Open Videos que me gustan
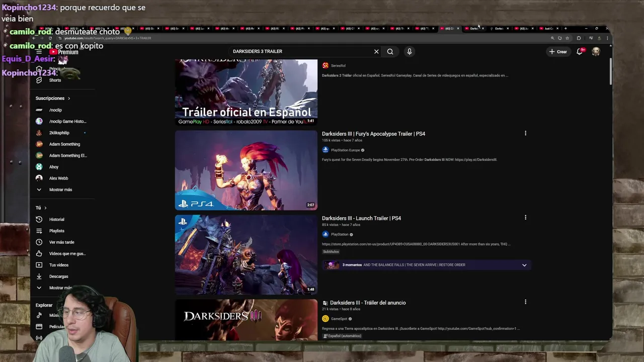This screenshot has height=362, width=644. [67, 253]
